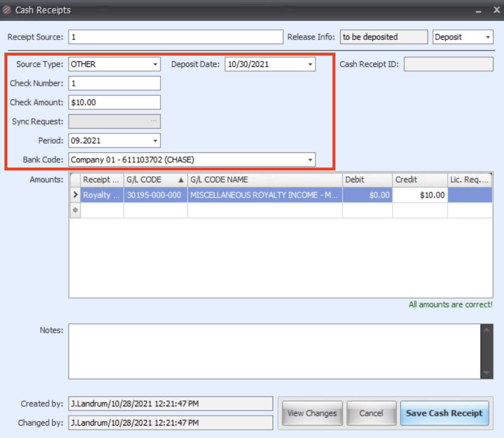Viewport: 504px width, 438px height.
Task: Click the Sync Request ellipsis button
Action: (153, 121)
